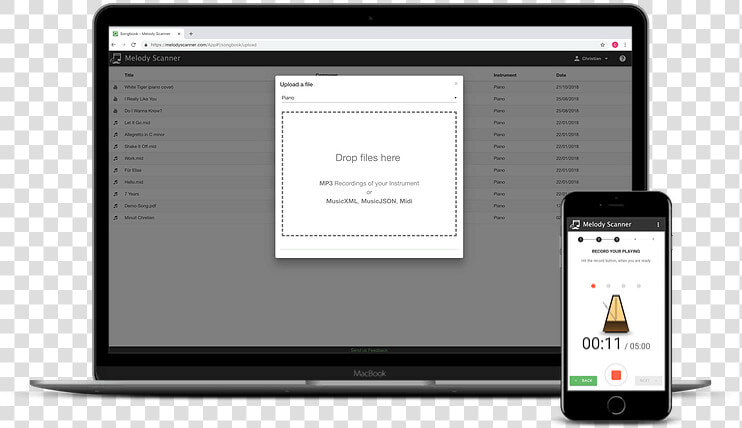Select step 3 in phone progress stepper
742x428 pixels.
[617, 240]
